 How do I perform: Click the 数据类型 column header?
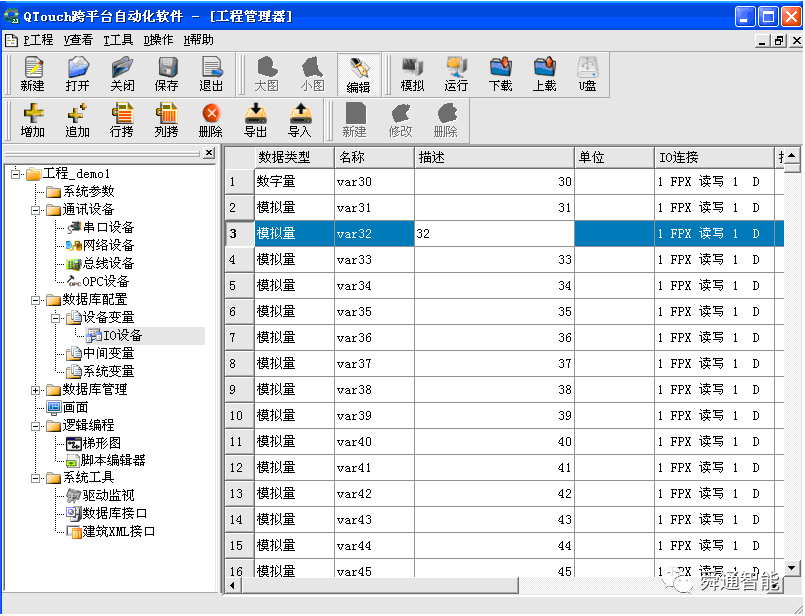tap(294, 158)
